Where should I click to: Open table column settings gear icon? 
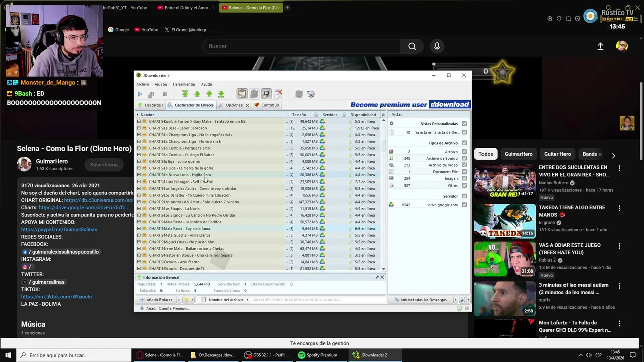[x=383, y=115]
